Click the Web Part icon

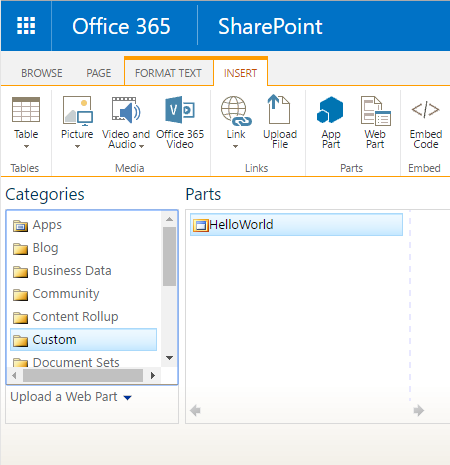(x=376, y=111)
